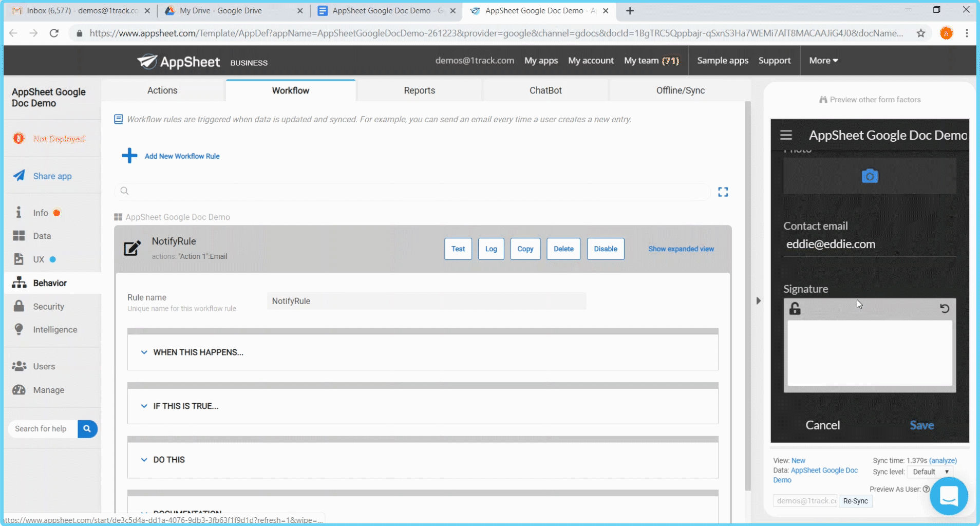Open the Behavior section in sidebar
The width and height of the screenshot is (980, 526).
[51, 283]
